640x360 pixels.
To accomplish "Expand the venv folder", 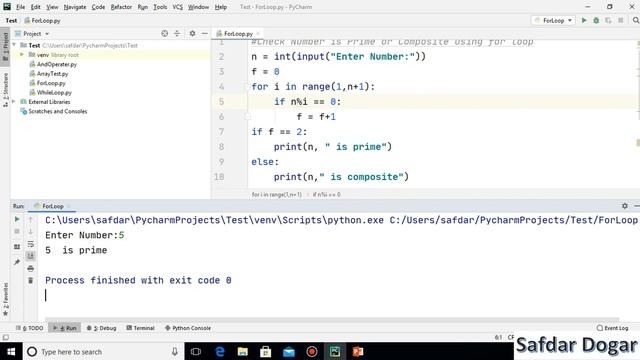I will click(x=22, y=55).
